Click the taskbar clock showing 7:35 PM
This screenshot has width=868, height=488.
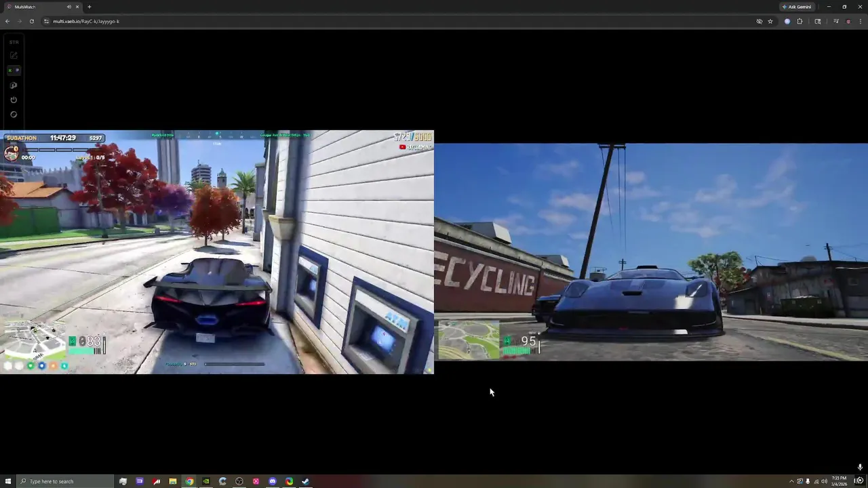tap(839, 481)
